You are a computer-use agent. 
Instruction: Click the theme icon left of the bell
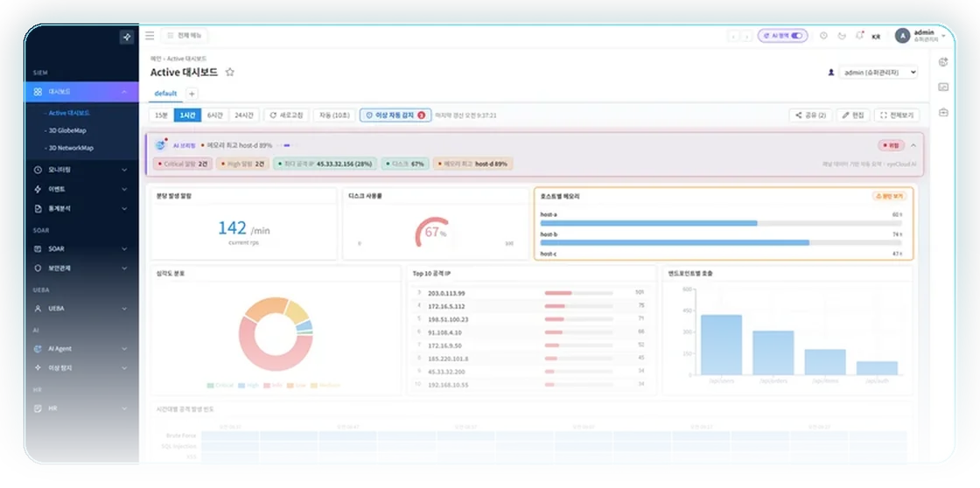pos(841,36)
